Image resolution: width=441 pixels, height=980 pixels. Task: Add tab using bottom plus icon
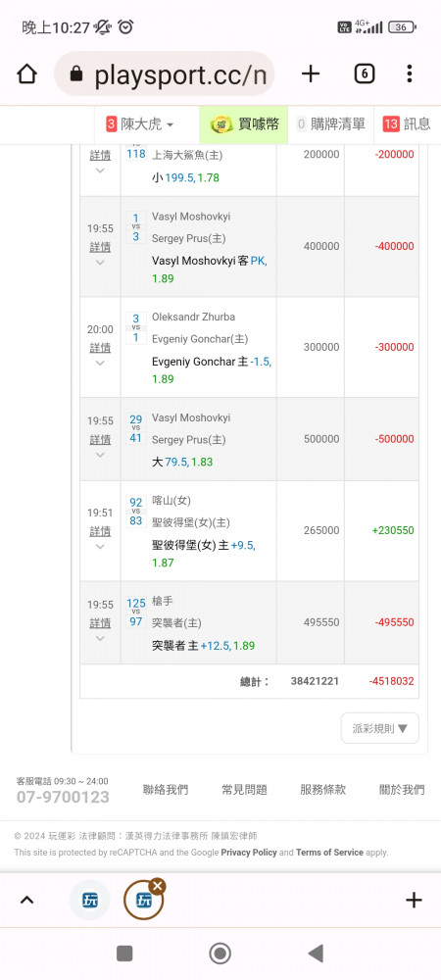click(414, 900)
